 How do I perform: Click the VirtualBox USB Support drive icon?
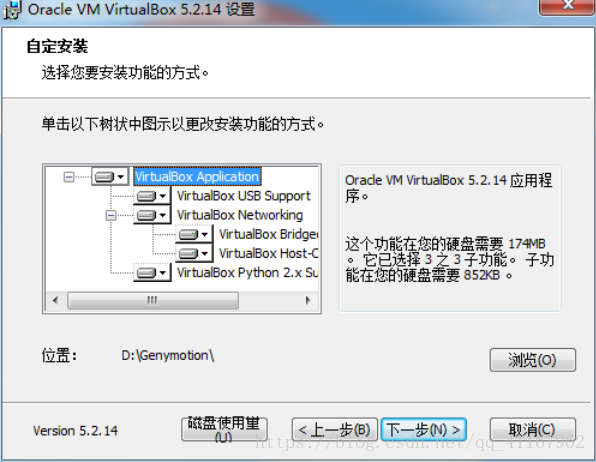pyautogui.click(x=146, y=196)
